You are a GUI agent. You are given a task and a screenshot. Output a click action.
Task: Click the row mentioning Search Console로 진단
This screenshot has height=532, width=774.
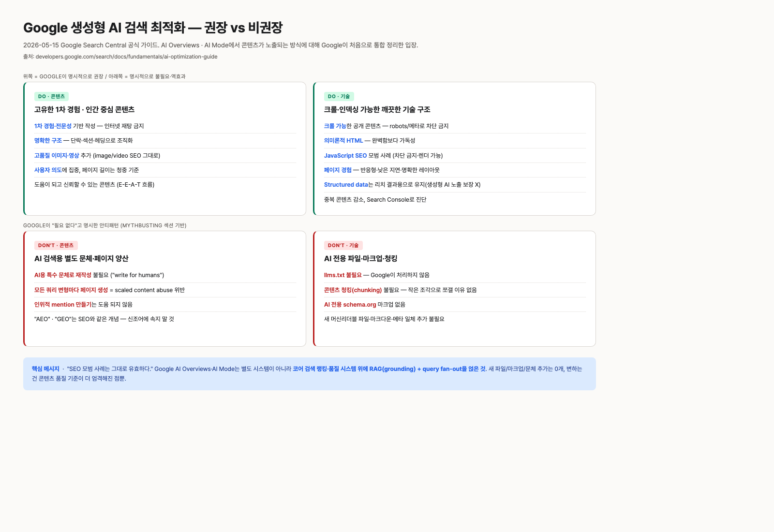455,199
